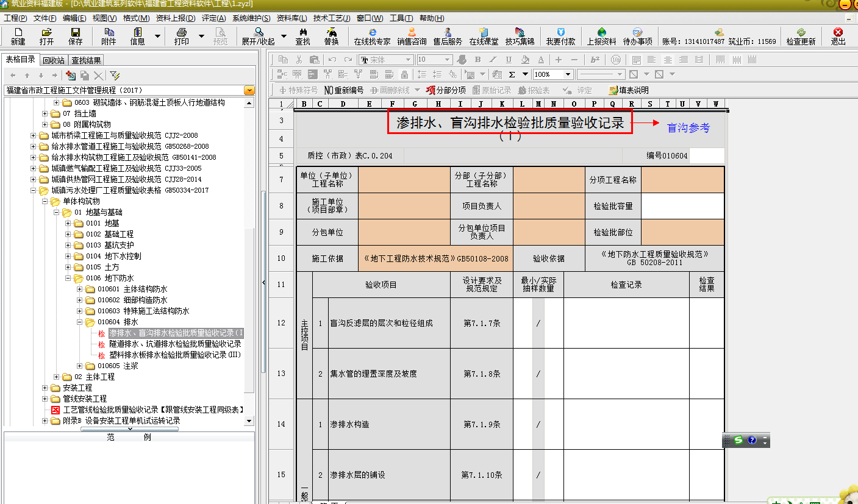The width and height of the screenshot is (858, 504).
Task: Open 在线找专家 online expert icon
Action: coord(372,37)
